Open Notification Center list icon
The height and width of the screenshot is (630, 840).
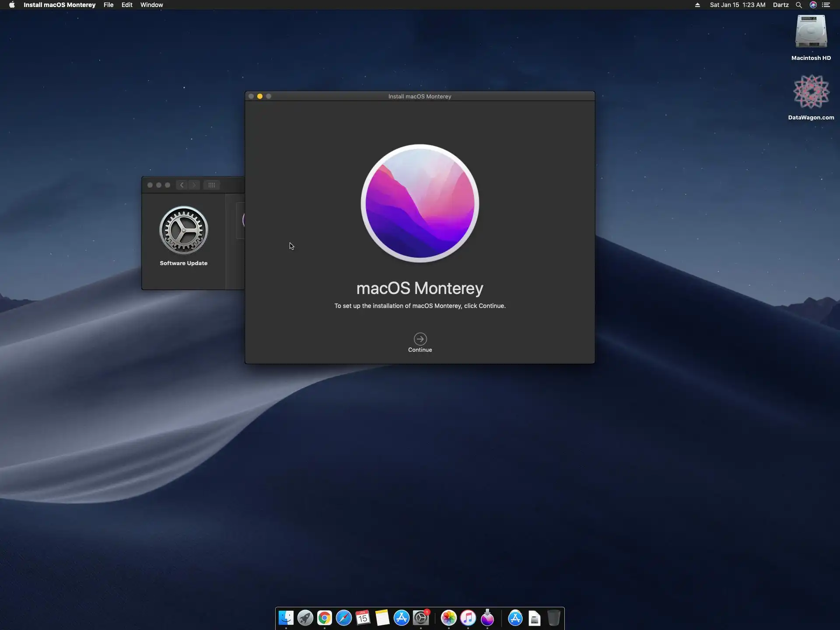click(826, 5)
